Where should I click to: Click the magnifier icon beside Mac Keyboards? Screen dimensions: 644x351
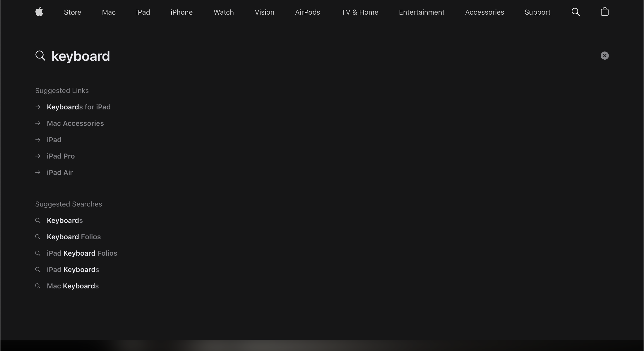tap(38, 286)
